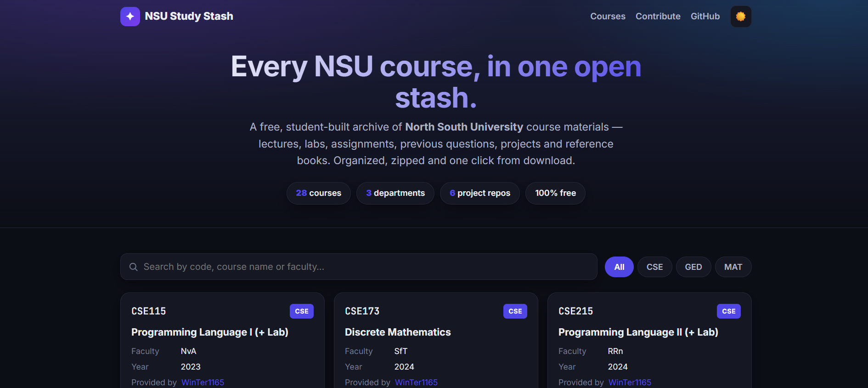Filter courses by MAT department
This screenshot has width=868, height=388.
[x=733, y=267]
